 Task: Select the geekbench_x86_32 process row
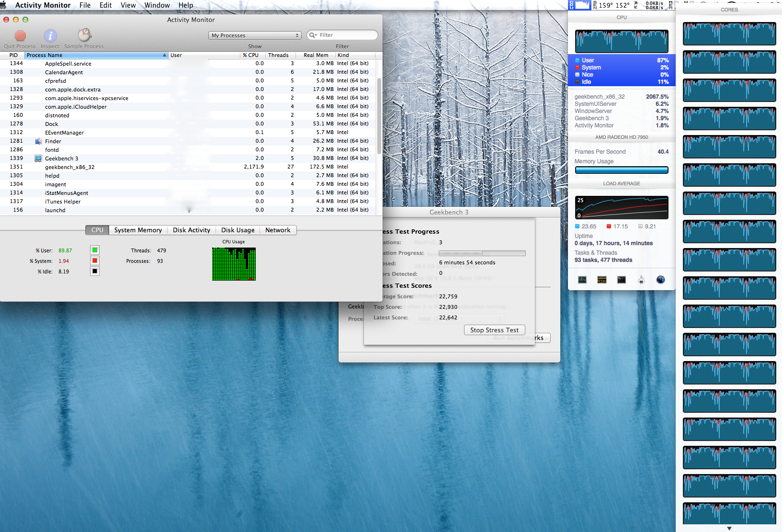[188, 167]
